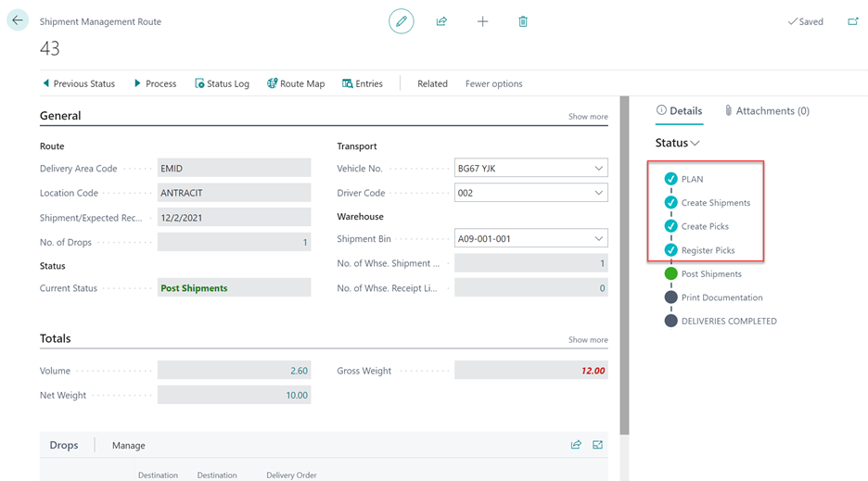Select the Details tab

pos(679,110)
